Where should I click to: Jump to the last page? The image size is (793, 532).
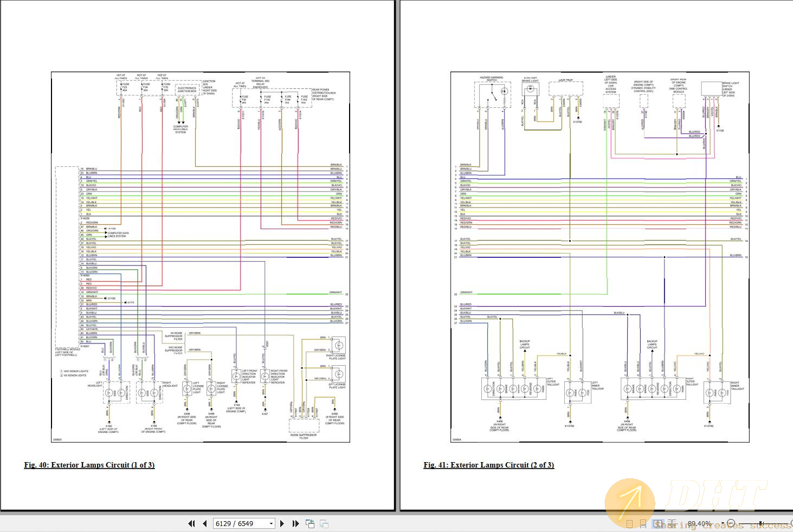295,523
